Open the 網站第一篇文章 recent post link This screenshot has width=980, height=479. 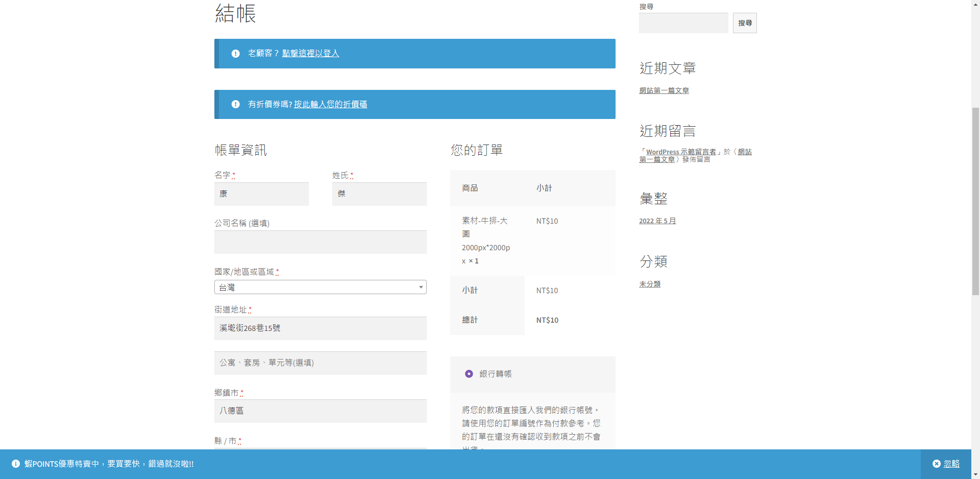[664, 90]
